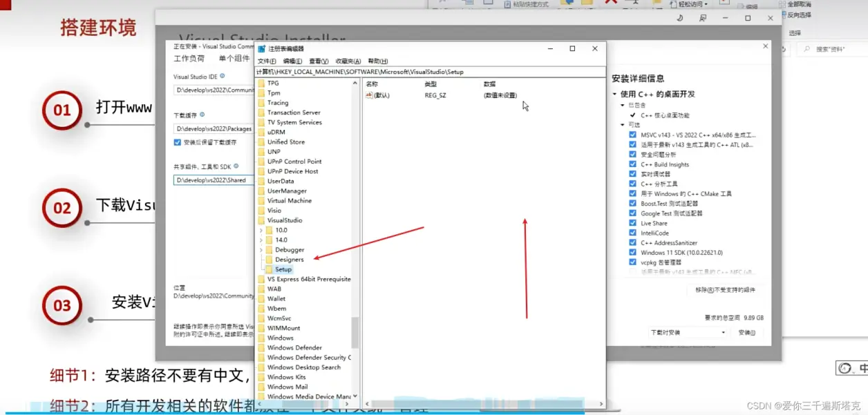Viewport: 868px width, 415px height.
Task: Select the UserData registry key
Action: [281, 181]
